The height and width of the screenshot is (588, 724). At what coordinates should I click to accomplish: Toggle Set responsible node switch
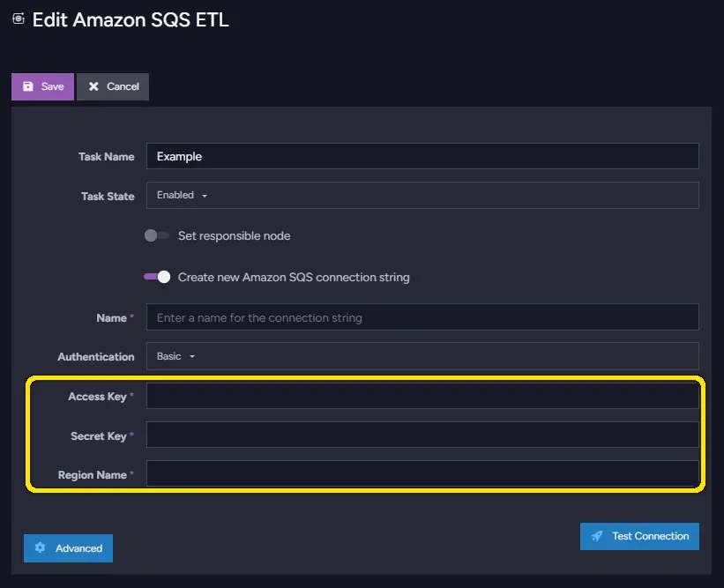point(157,235)
